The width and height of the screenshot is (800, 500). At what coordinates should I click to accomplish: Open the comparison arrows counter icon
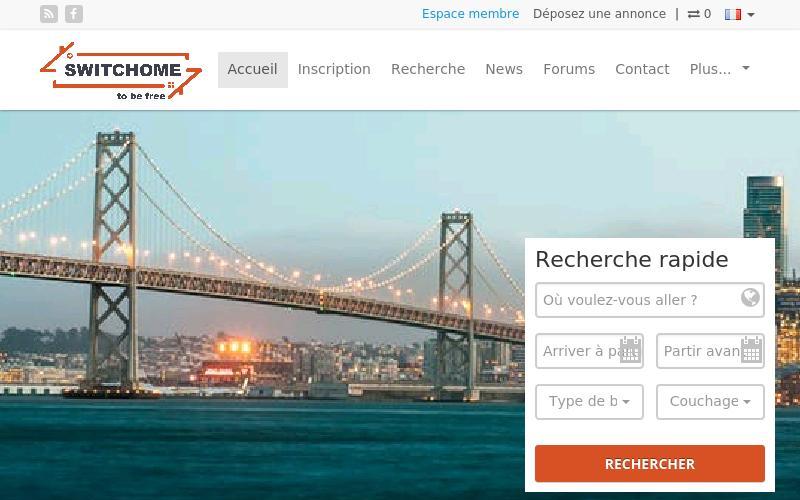pyautogui.click(x=693, y=14)
